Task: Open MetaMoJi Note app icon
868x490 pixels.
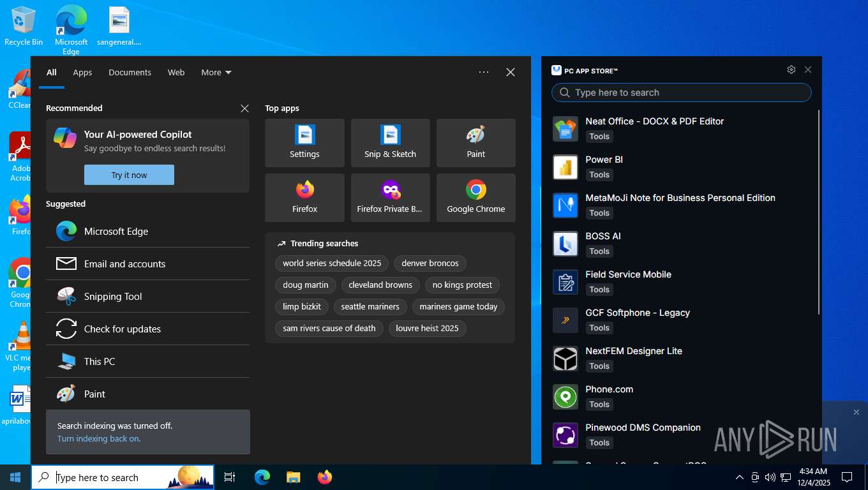Action: click(565, 205)
